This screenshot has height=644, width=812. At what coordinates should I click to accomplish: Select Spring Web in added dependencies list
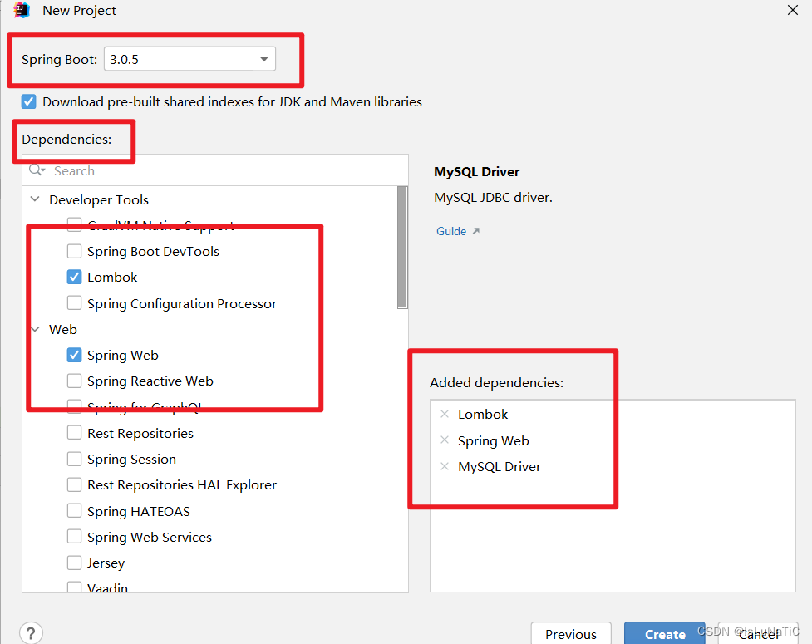coord(494,440)
